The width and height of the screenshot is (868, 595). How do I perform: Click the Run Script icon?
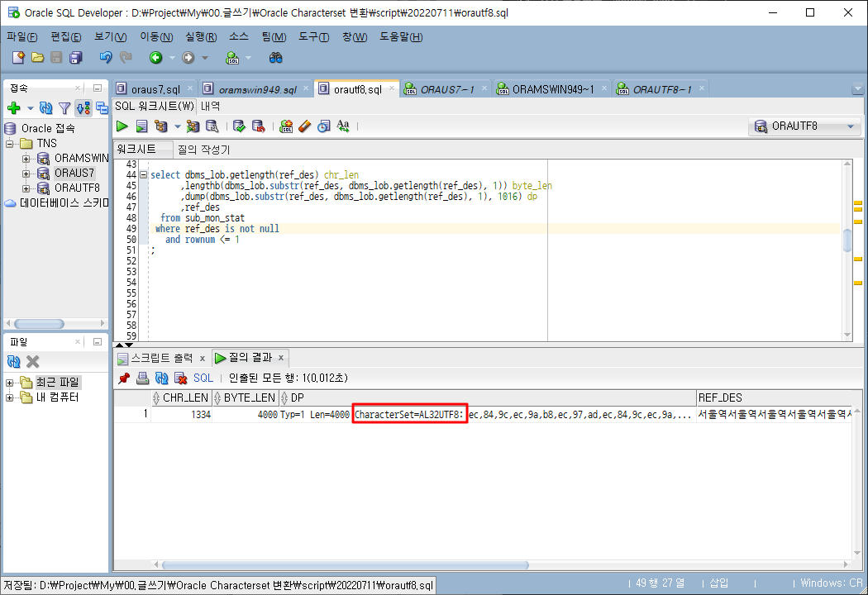click(x=141, y=126)
